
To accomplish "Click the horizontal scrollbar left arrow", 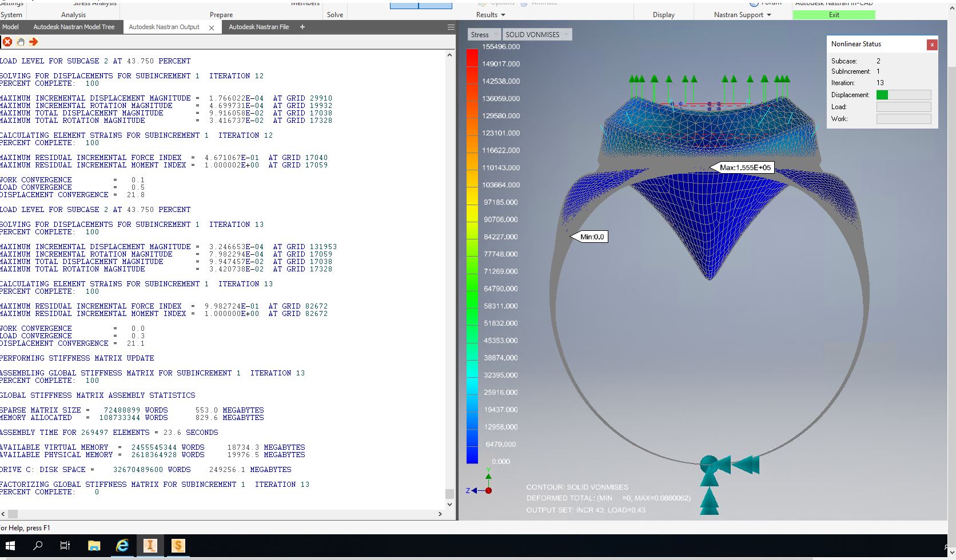I will pos(3,514).
